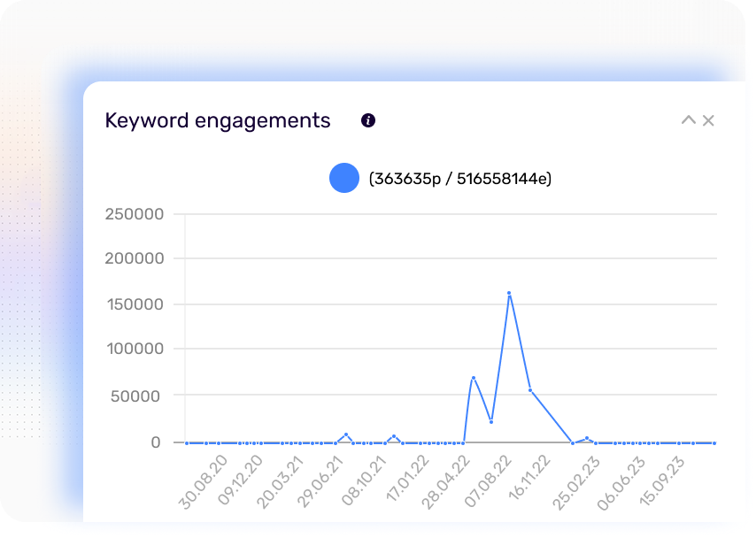Select the x-axis date 08.10.21
The image size is (756, 538).
coord(364,480)
